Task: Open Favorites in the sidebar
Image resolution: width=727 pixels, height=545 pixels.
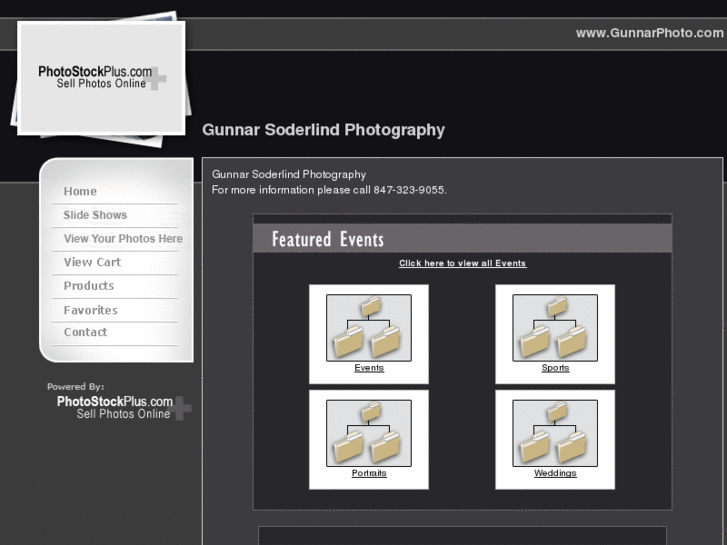Action: [x=90, y=310]
